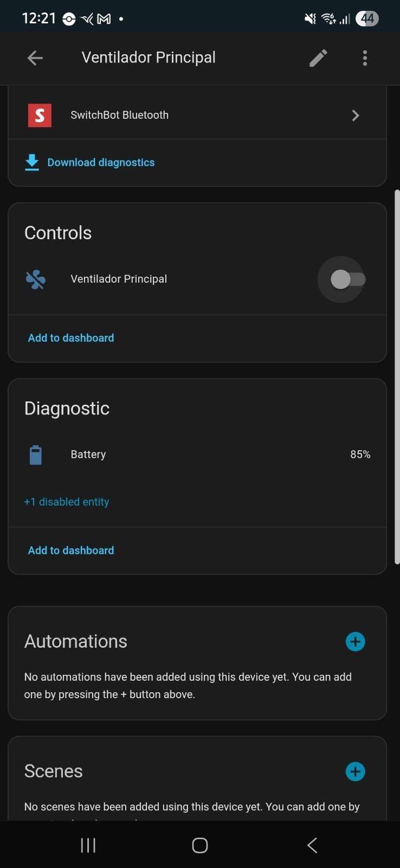
Task: Tap the fan icon in Controls
Action: tap(36, 279)
